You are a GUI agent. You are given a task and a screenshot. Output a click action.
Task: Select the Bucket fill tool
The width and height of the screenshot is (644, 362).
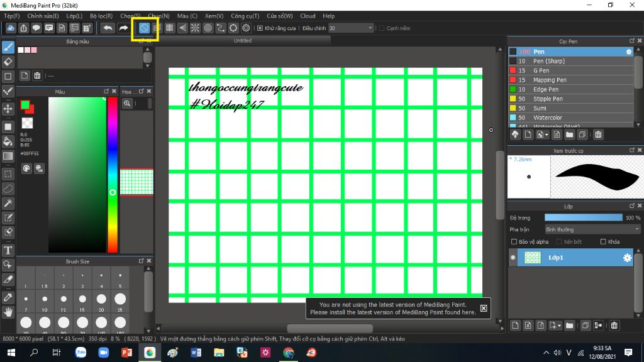(x=8, y=141)
